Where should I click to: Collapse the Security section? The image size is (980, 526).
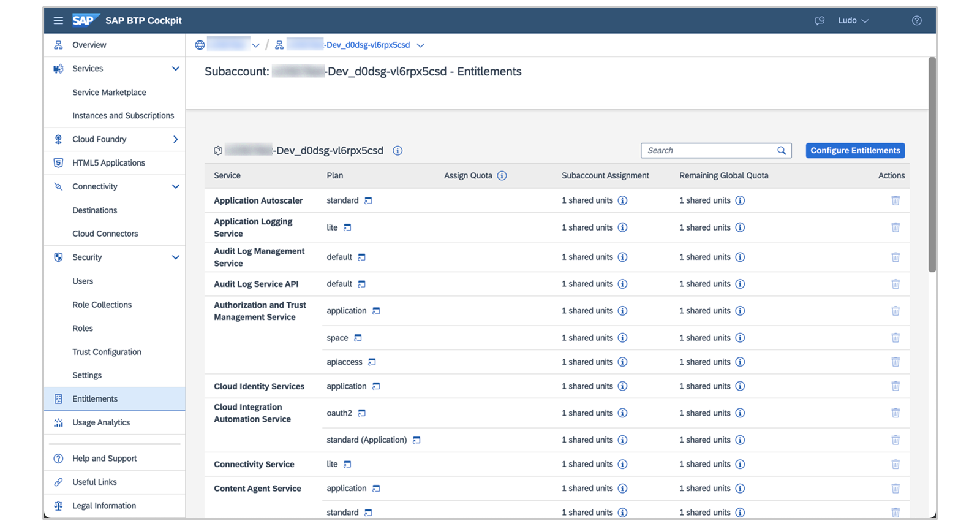point(176,257)
